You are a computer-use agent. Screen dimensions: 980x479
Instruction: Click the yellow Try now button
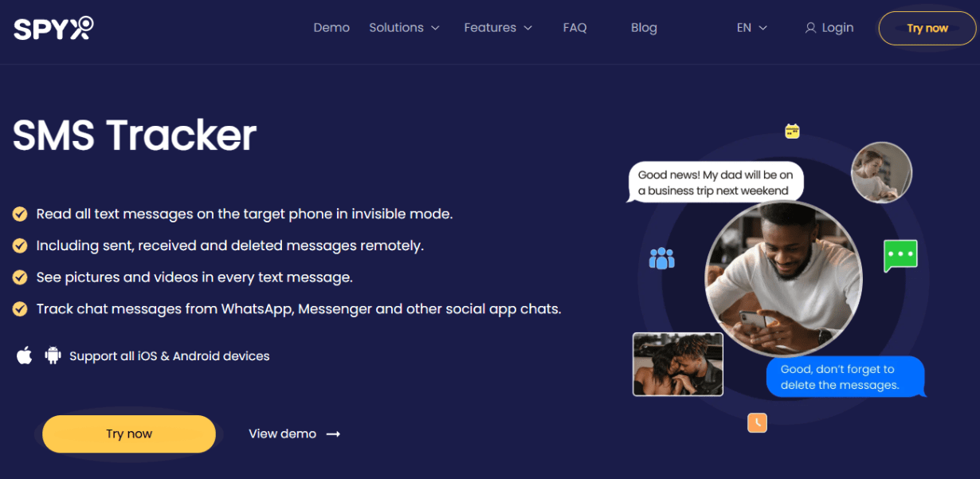coord(129,434)
